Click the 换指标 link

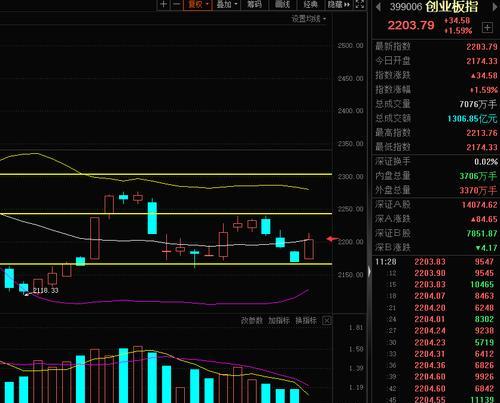click(x=306, y=321)
